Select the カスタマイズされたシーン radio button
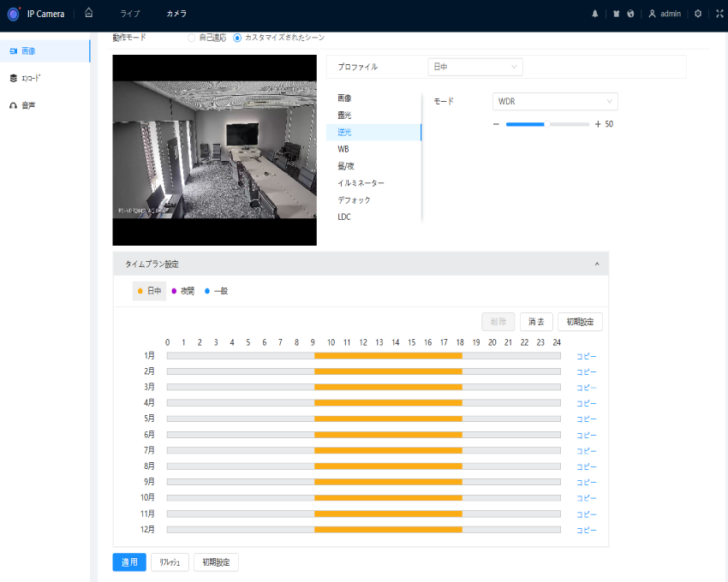Viewport: 728px width, 582px height. tap(238, 39)
